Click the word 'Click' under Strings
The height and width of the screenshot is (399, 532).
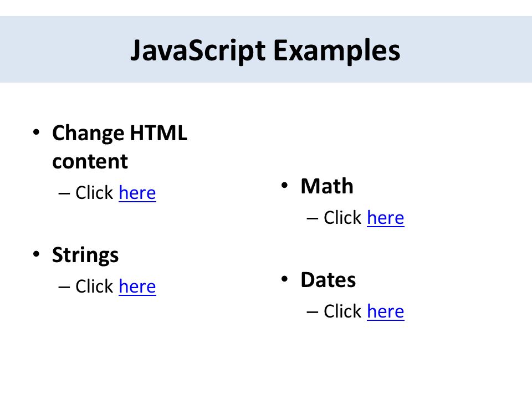pos(94,287)
